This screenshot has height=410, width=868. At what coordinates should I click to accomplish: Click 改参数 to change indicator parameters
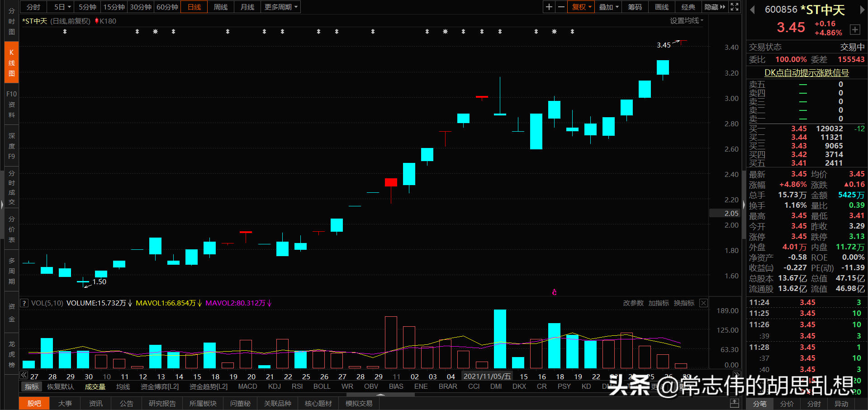point(633,303)
